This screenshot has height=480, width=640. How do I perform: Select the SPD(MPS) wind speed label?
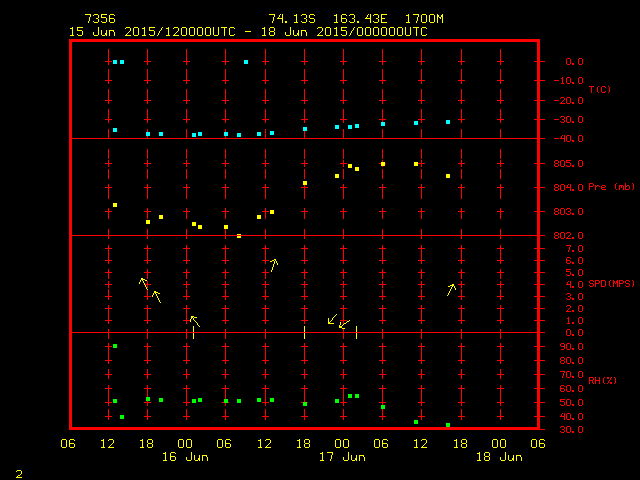(612, 284)
